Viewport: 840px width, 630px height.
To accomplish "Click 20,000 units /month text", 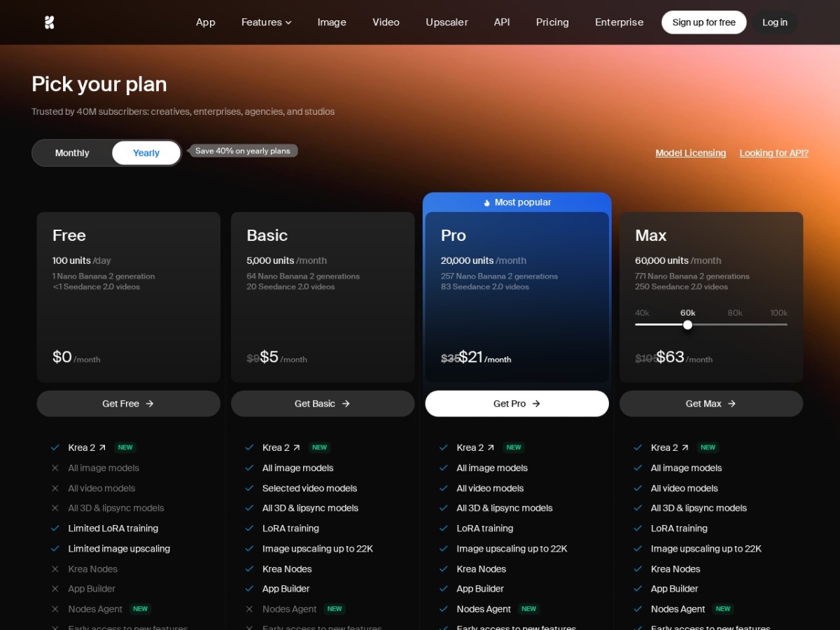I will coord(484,260).
